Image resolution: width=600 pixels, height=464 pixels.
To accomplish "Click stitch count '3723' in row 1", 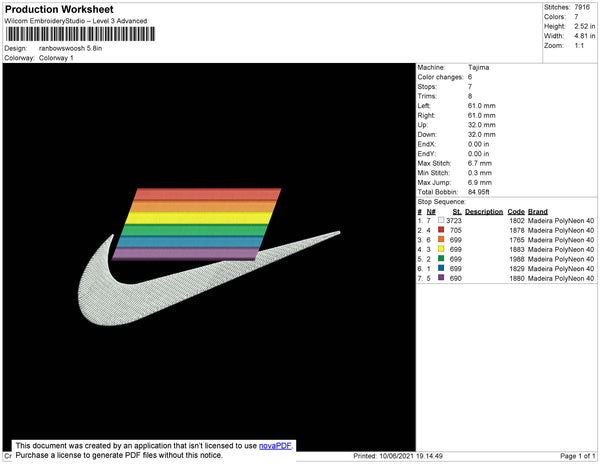I will 454,221.
